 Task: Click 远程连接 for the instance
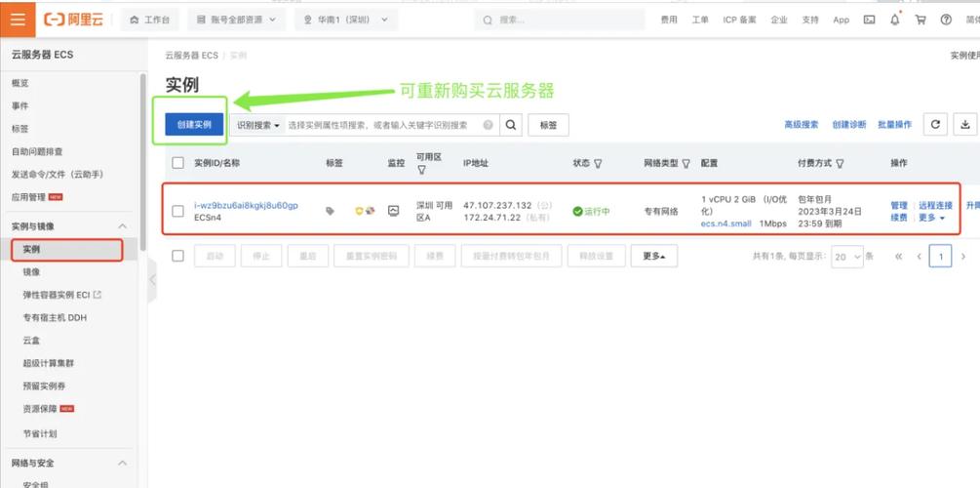[x=935, y=205]
